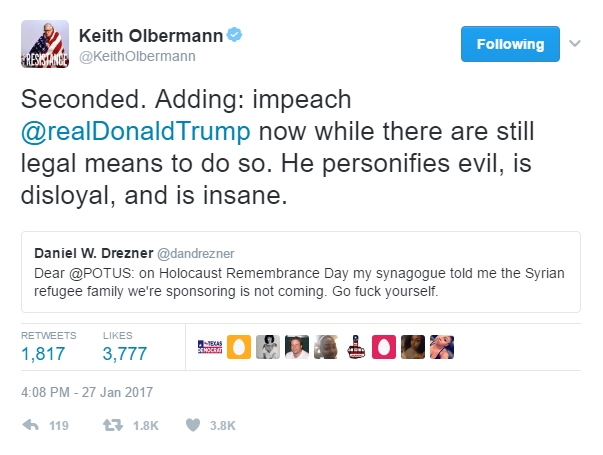This screenshot has height=455, width=603.
Task: Open the orange egg avatar profile
Action: click(x=239, y=347)
